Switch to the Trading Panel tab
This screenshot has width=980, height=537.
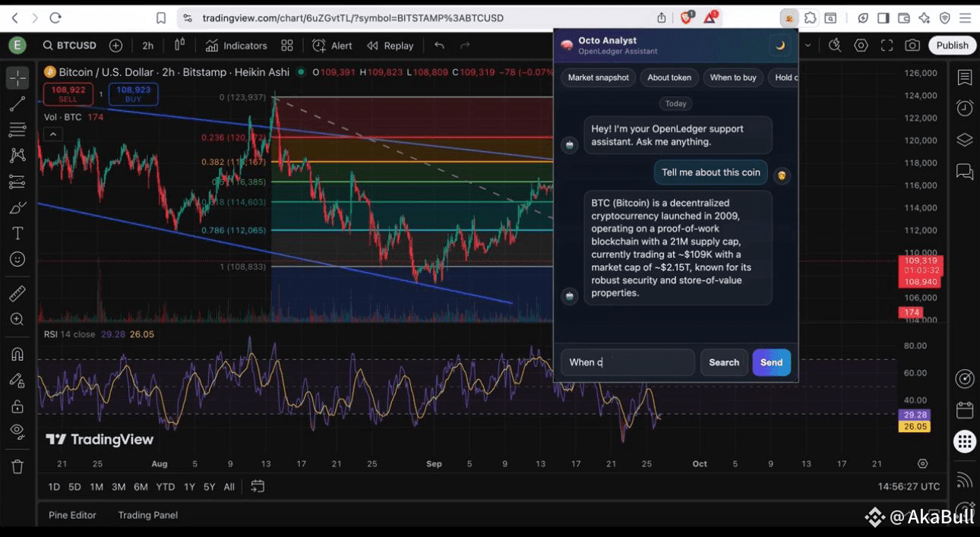[x=147, y=515]
